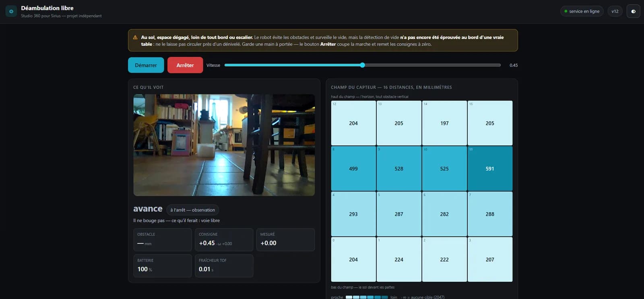Select the 'avance' state label
The image size is (644, 299).
[x=148, y=209]
